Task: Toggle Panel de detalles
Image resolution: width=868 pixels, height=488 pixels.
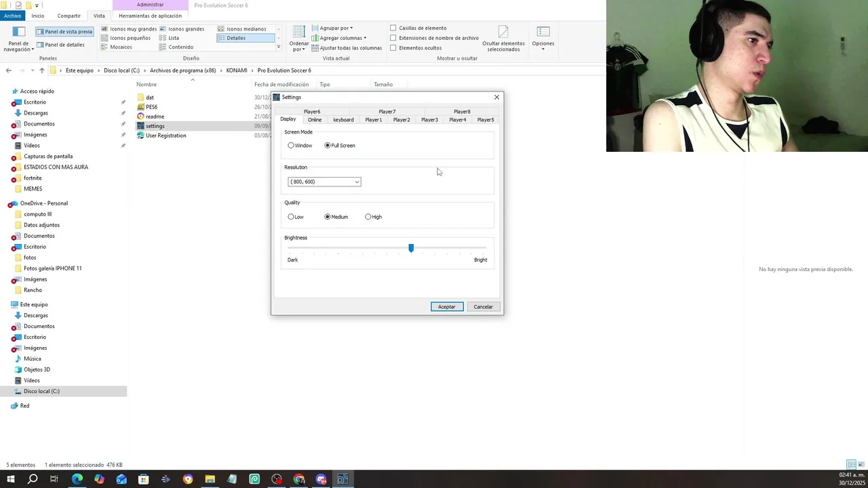Action: pos(61,45)
